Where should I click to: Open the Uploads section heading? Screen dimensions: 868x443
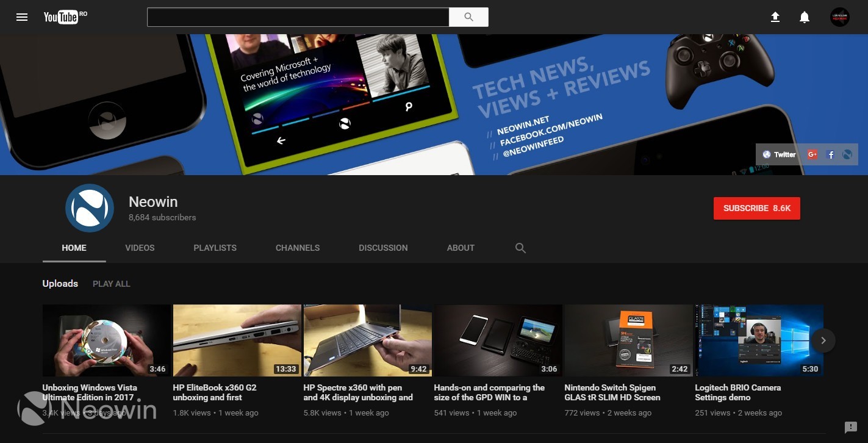[60, 284]
